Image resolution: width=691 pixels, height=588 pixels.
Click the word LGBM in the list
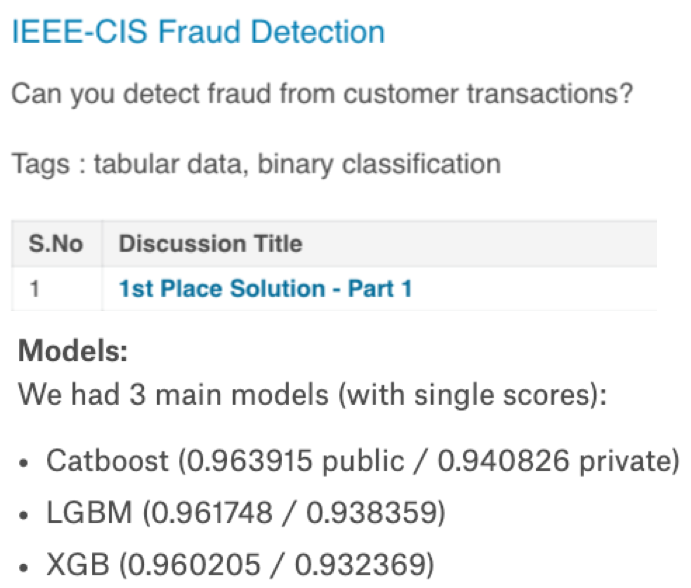[89, 514]
